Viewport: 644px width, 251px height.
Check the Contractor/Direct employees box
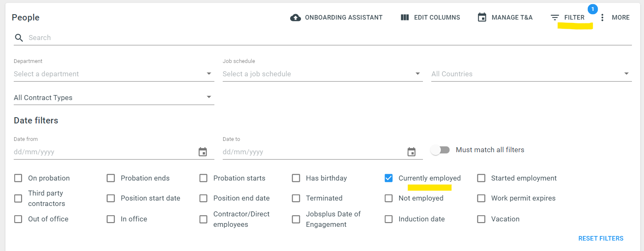click(203, 219)
